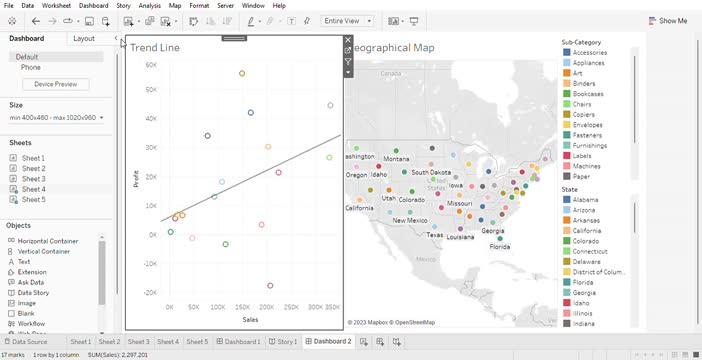This screenshot has height=360, width=702.
Task: Open the Show Me panel
Action: 668,21
